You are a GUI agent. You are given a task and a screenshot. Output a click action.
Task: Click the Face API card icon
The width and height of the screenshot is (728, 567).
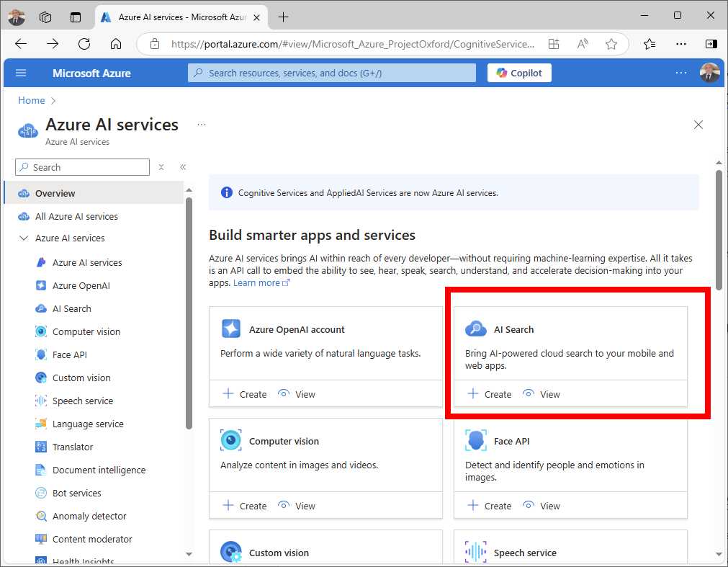coord(475,440)
